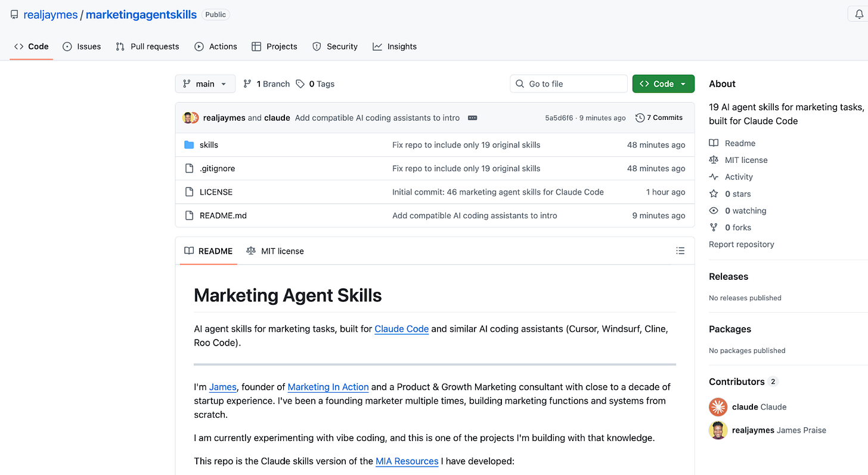Open the MIT license link in About sidebar
Viewport: 868px width, 475px height.
pyautogui.click(x=739, y=160)
